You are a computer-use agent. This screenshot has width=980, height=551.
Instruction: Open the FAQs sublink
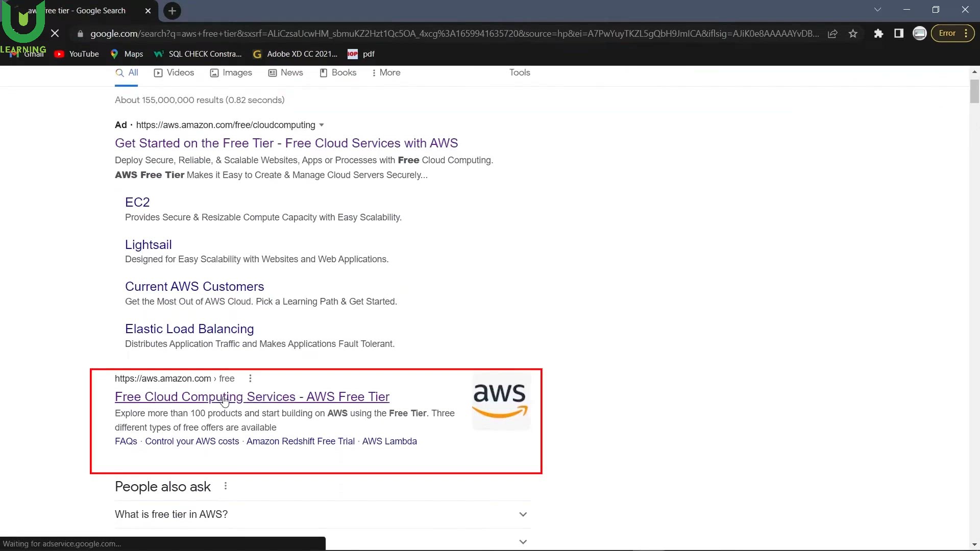(126, 441)
